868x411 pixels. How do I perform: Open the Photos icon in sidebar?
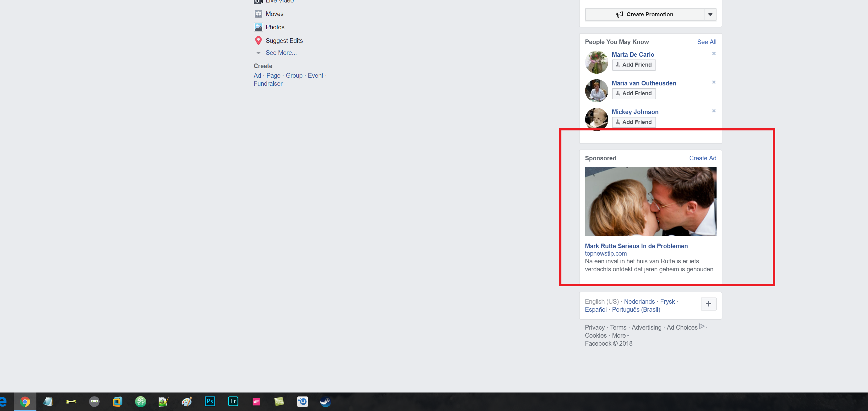[258, 27]
